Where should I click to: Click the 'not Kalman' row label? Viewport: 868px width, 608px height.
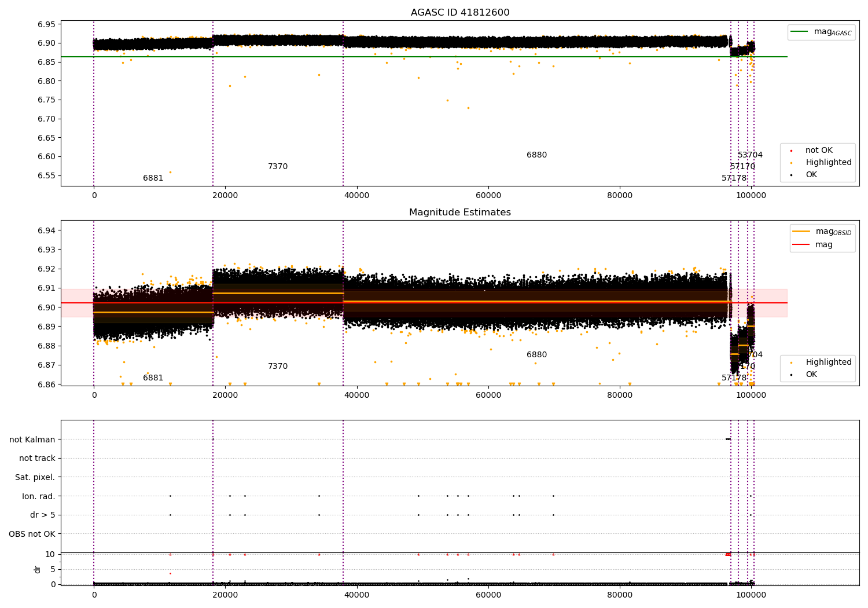[32, 439]
